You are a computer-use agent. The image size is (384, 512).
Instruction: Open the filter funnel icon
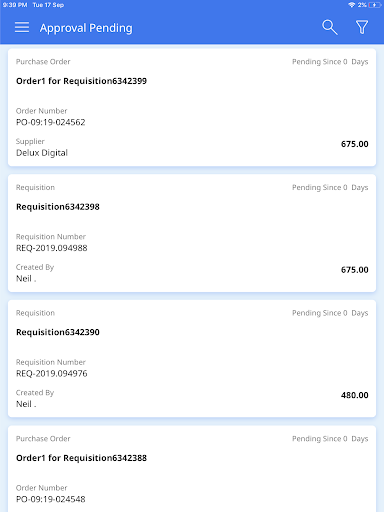pos(362,27)
